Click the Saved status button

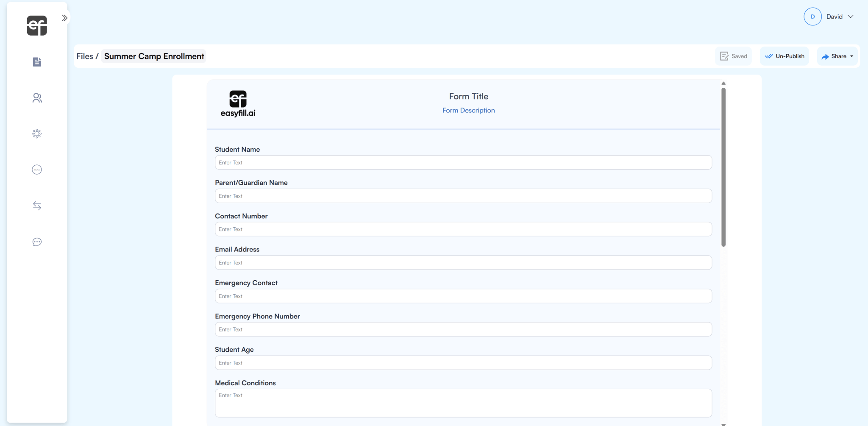coord(733,56)
